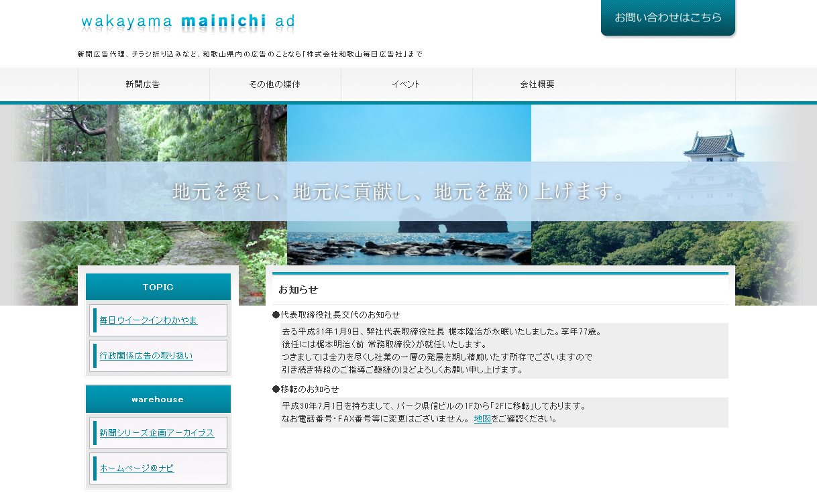Select the イベント navigation tab

click(x=406, y=84)
